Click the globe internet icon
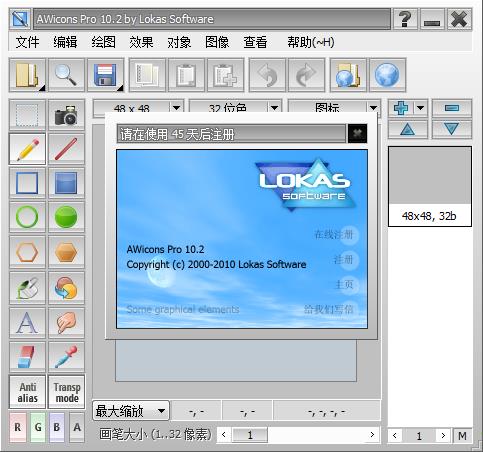This screenshot has width=483, height=452. point(387,75)
